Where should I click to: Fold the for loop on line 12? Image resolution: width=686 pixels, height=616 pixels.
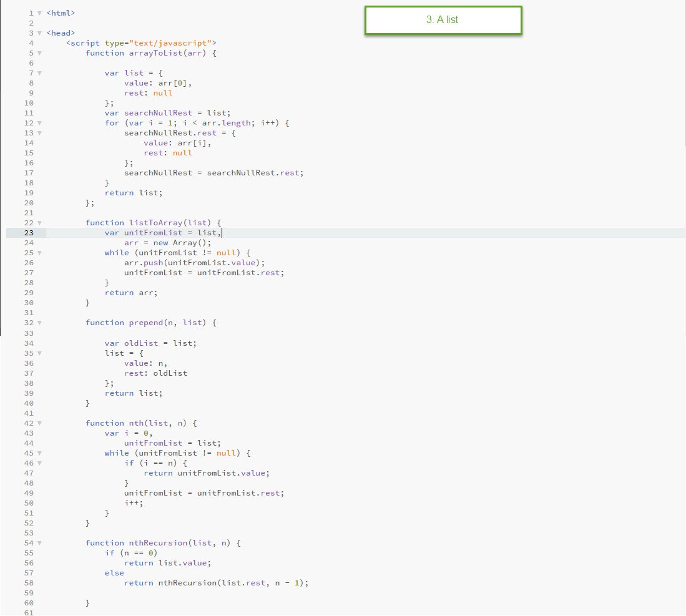pos(39,123)
